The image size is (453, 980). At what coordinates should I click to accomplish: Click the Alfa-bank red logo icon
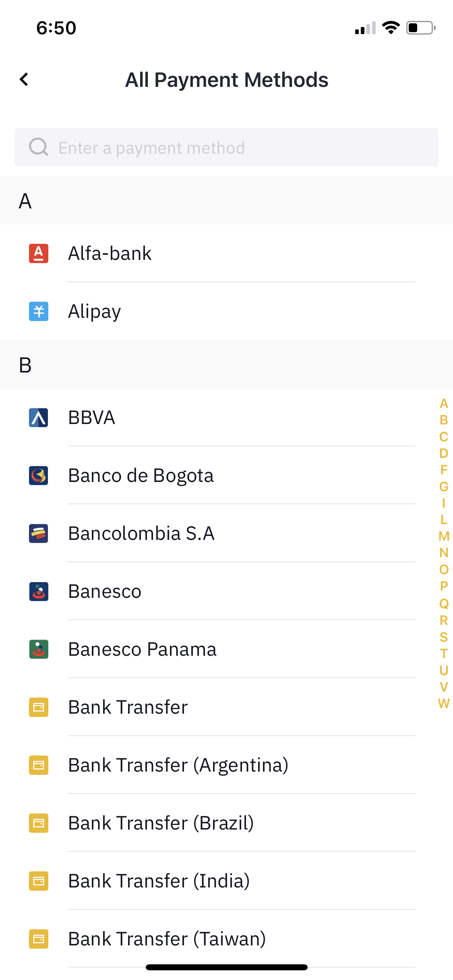(39, 253)
